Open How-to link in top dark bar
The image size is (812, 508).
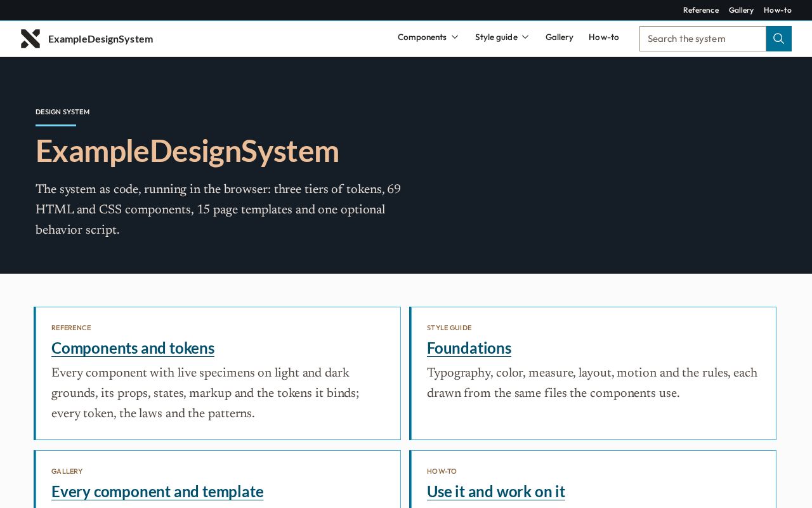(778, 10)
